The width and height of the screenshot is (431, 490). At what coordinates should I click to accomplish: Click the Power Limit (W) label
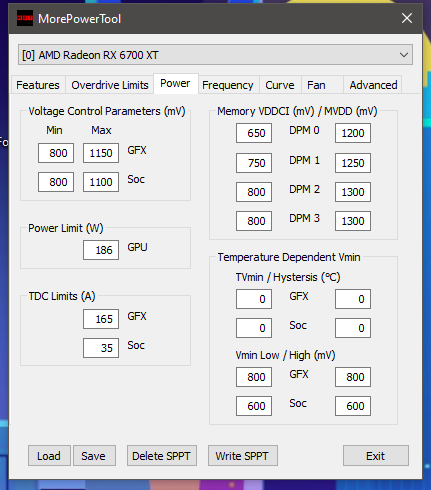(x=66, y=228)
